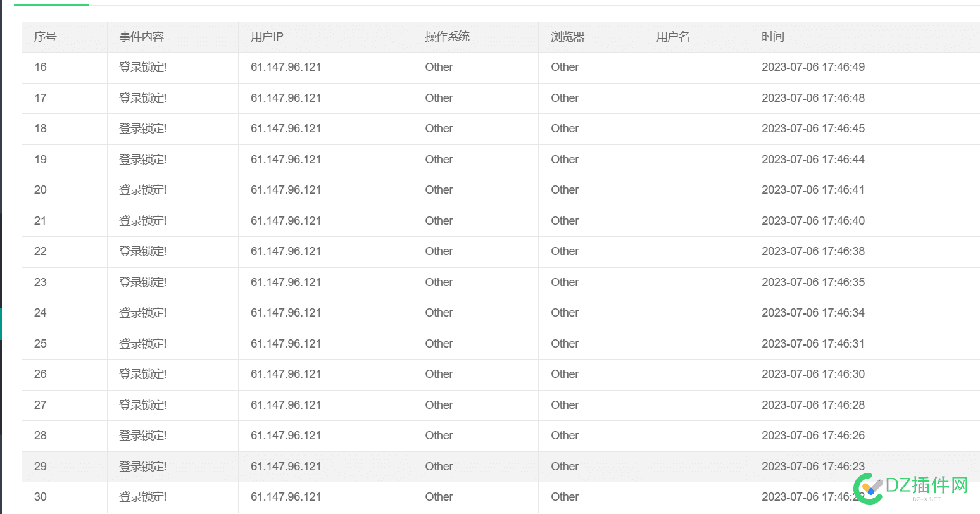Click the 操作系统 column header
Viewport: 980px width, 514px height.
[x=447, y=37]
